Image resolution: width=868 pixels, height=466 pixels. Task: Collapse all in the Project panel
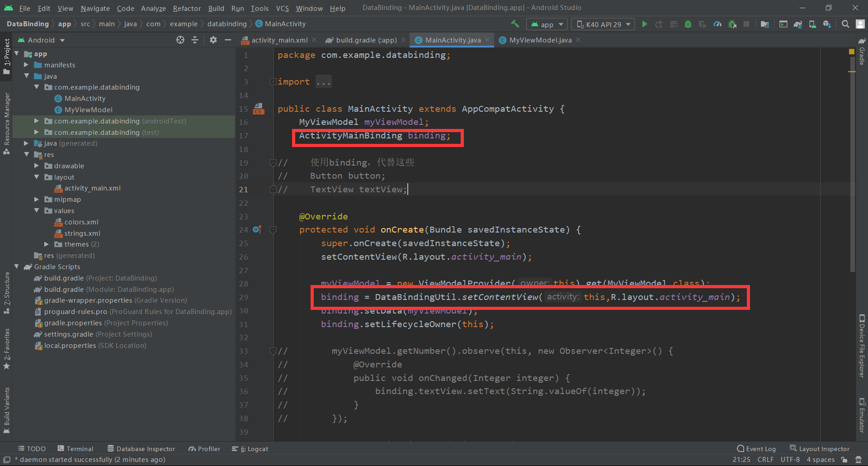tap(195, 40)
